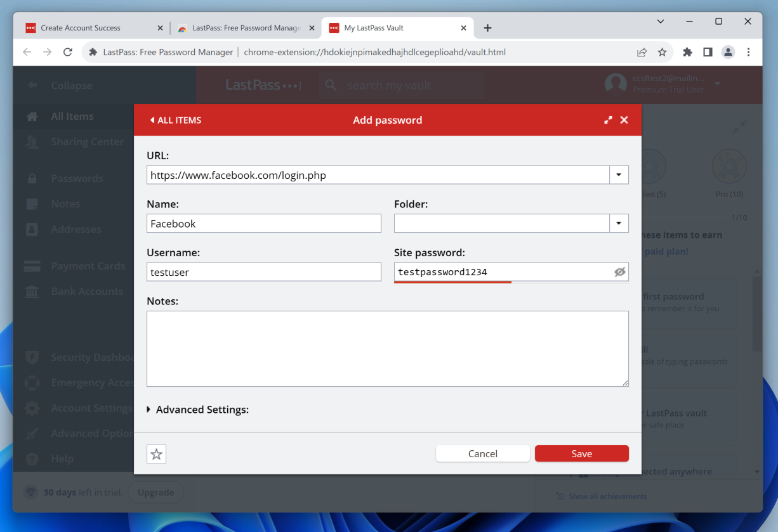This screenshot has height=532, width=778.
Task: Open tab search chevron in title bar
Action: click(661, 22)
